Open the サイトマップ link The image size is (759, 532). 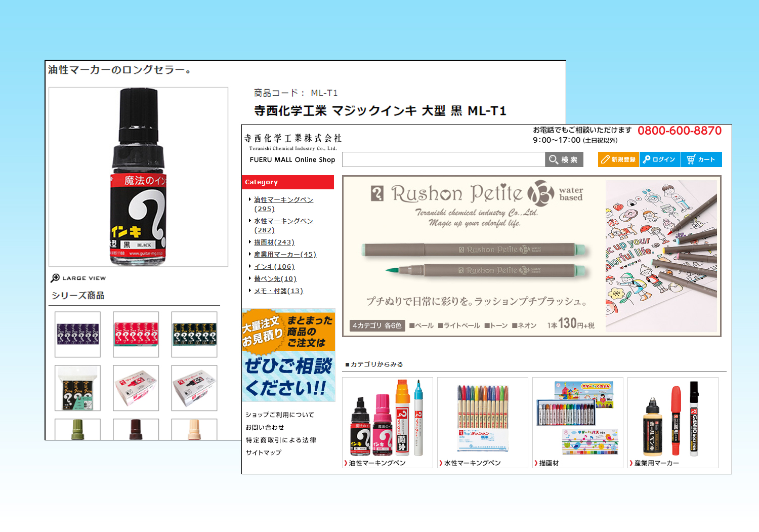point(264,453)
